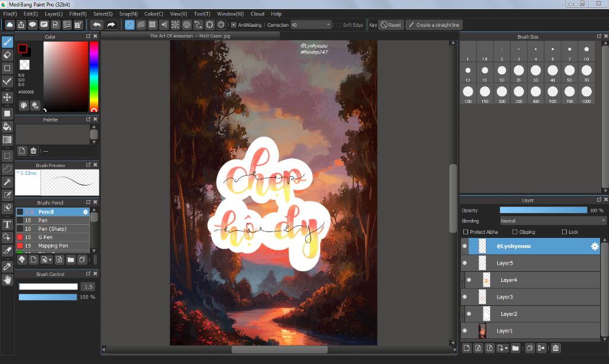Click Create a straight line button
Viewport: 609px width, 364px height.
click(x=434, y=25)
